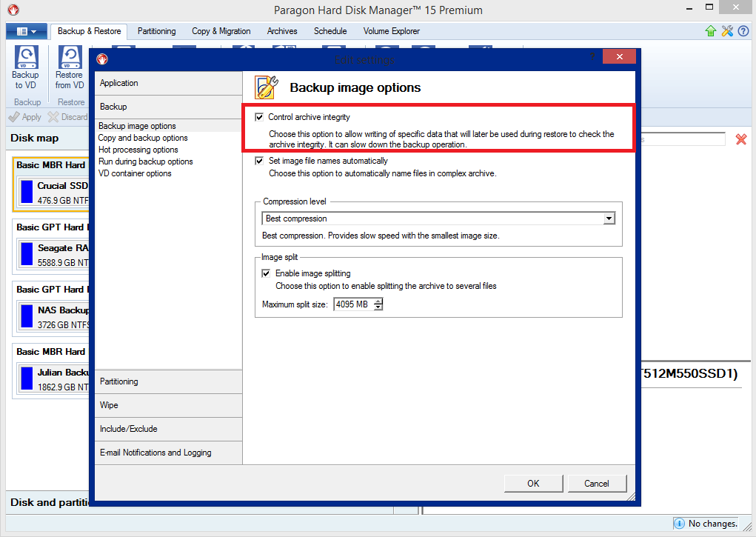Image resolution: width=756 pixels, height=537 pixels.
Task: Click the Maximum split size field
Action: point(354,304)
